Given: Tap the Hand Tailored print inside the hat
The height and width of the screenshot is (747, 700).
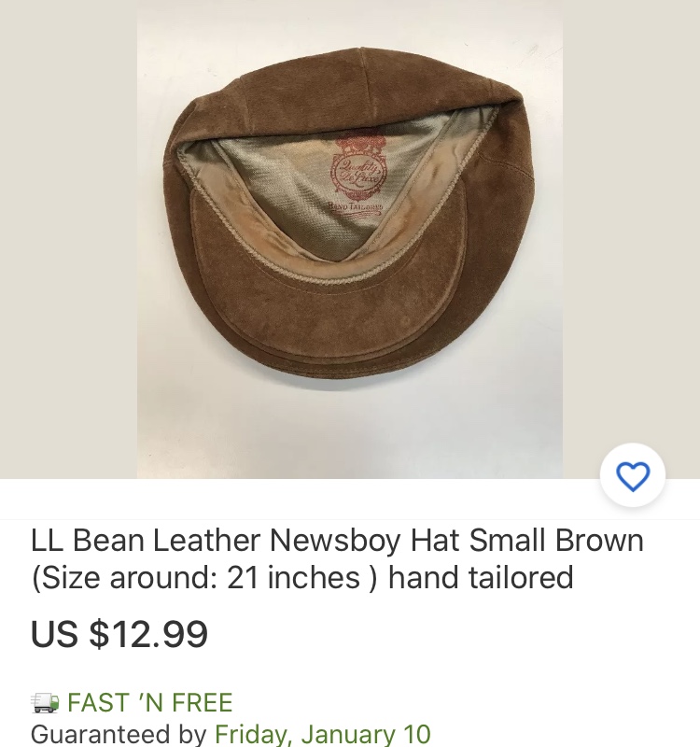Looking at the screenshot, I should coord(355,208).
